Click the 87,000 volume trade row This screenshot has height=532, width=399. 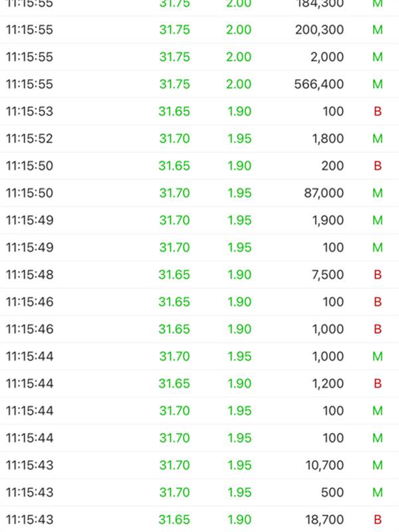tap(199, 193)
